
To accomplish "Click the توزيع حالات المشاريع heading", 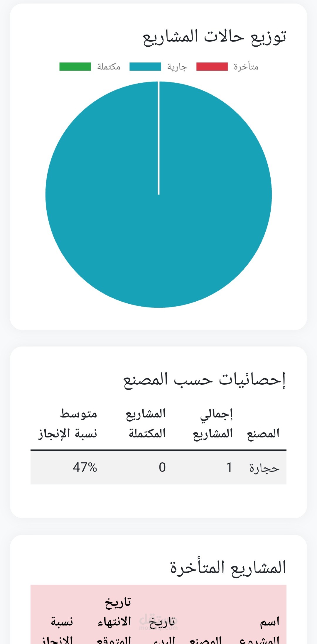I will 215,37.
